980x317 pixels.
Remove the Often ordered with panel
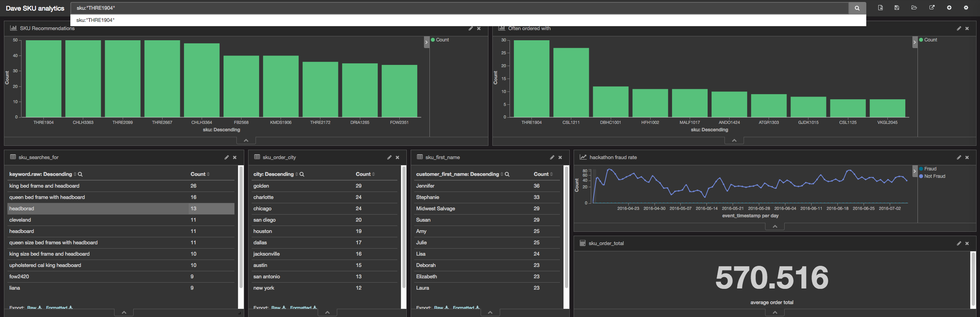pyautogui.click(x=967, y=29)
